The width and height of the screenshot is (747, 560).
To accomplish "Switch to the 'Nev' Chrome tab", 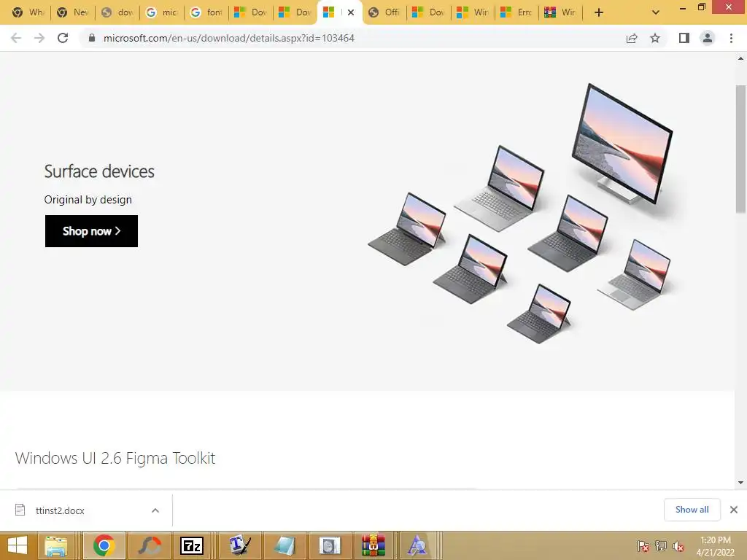I will coord(72,12).
